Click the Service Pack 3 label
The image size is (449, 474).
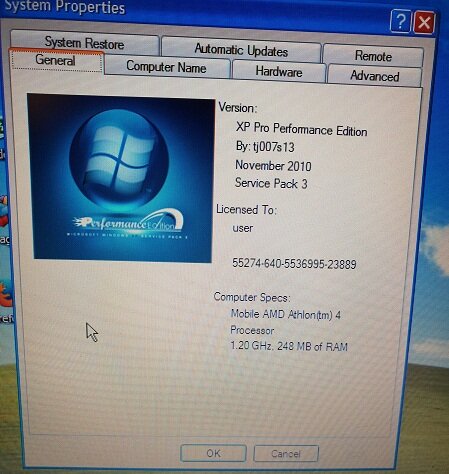pyautogui.click(x=271, y=183)
